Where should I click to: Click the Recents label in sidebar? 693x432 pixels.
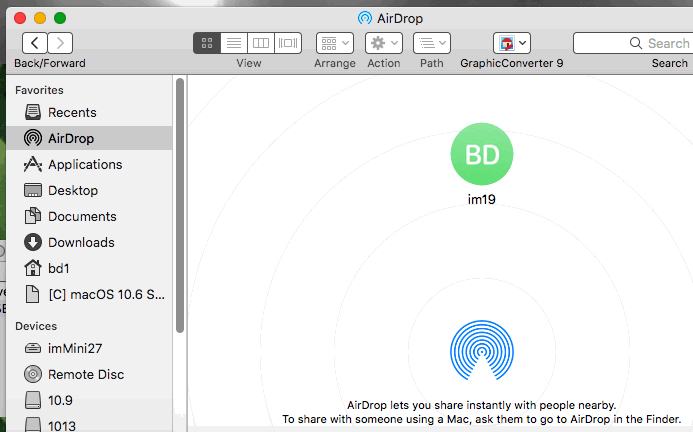click(x=72, y=113)
